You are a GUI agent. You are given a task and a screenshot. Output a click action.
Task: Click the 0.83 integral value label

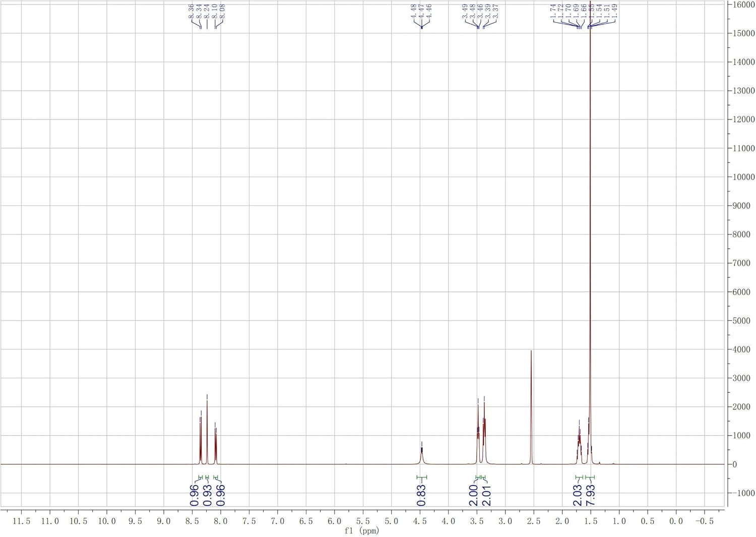[422, 495]
